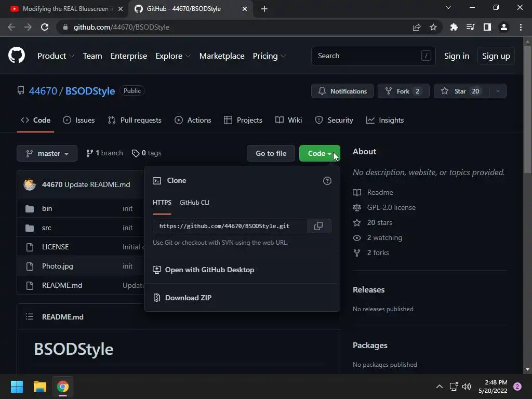Expand the Explore menu
The width and height of the screenshot is (532, 399).
(173, 56)
